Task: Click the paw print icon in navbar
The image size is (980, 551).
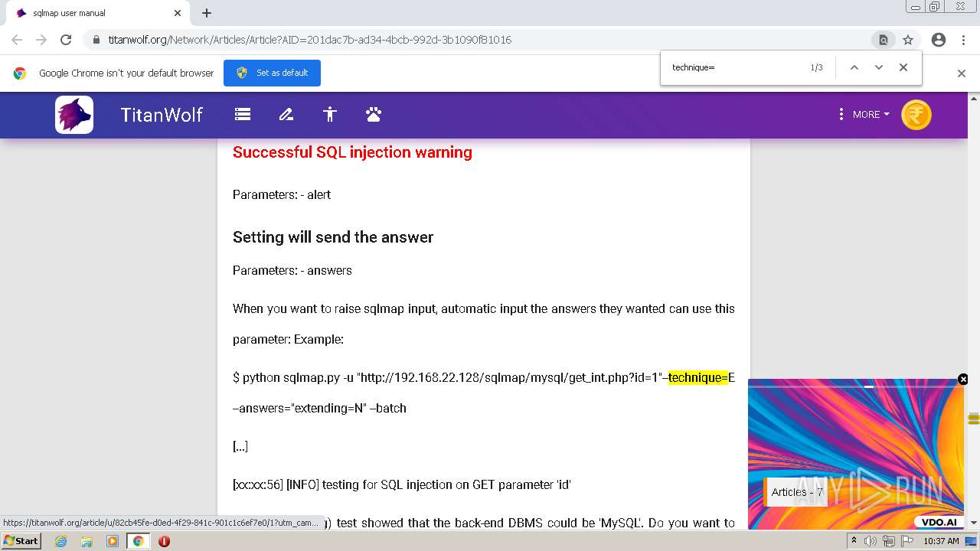Action: (x=374, y=115)
